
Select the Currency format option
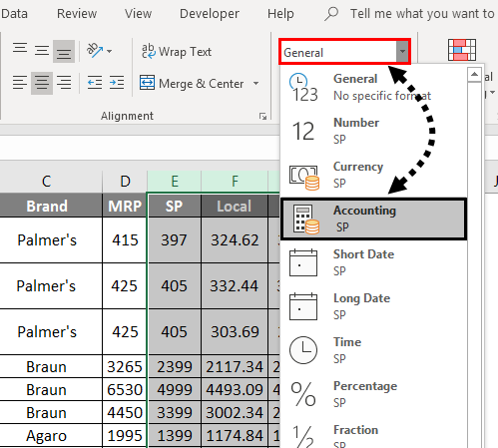tap(373, 175)
